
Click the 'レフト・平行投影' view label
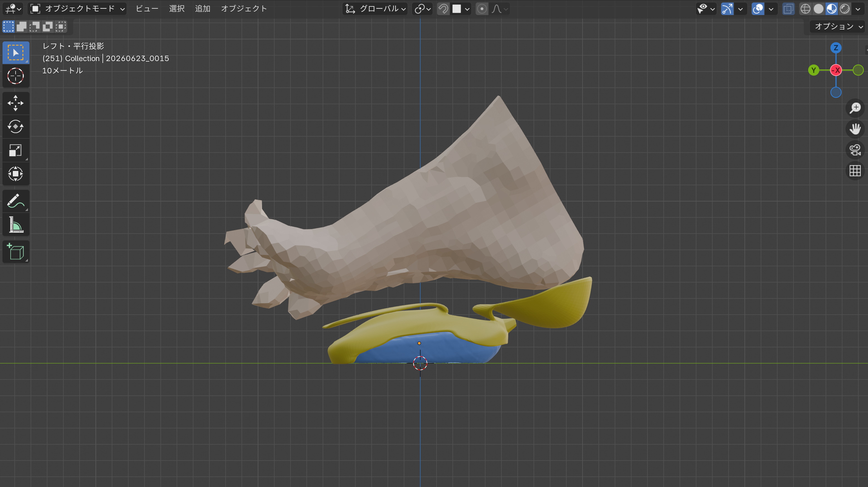click(x=73, y=46)
